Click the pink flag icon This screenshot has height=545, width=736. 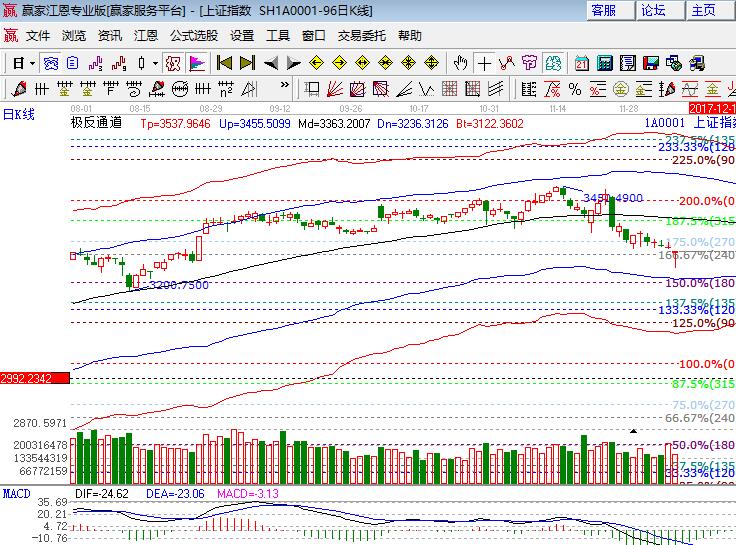(x=197, y=63)
